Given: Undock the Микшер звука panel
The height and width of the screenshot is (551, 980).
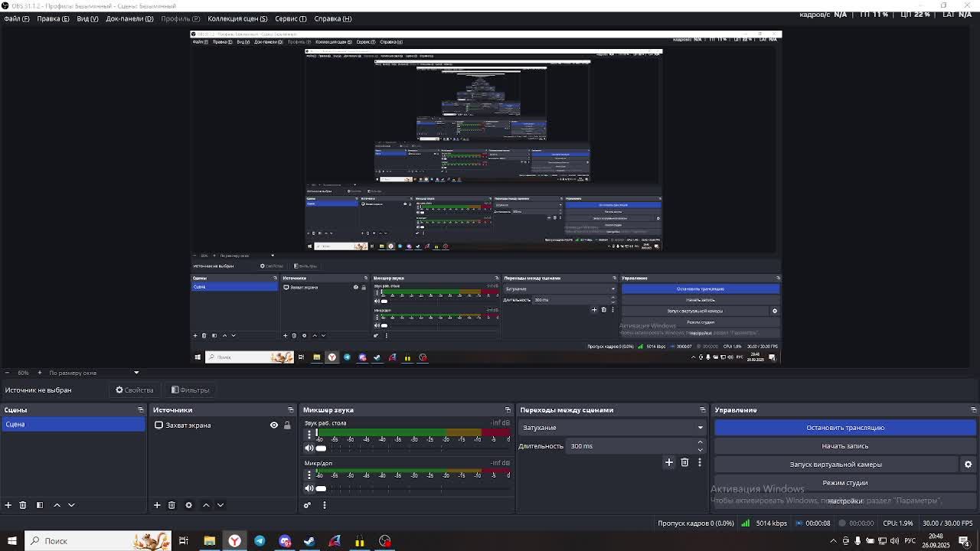Looking at the screenshot, I should coord(508,410).
